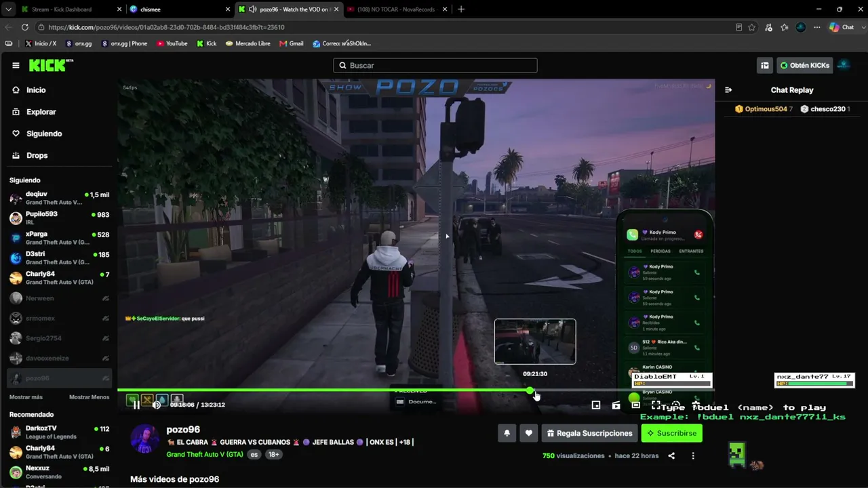Image resolution: width=868 pixels, height=488 pixels.
Task: Collapse followed list with Mostrar Menos
Action: pyautogui.click(x=89, y=397)
